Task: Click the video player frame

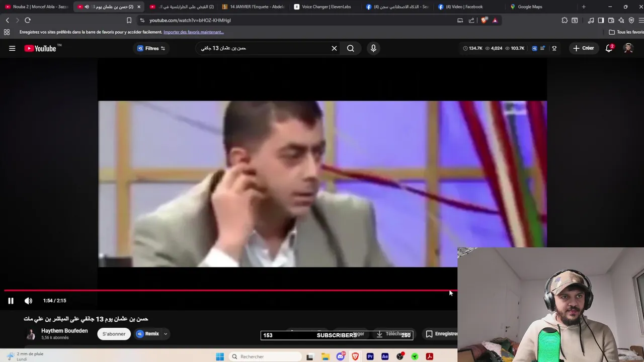Action: [322, 184]
